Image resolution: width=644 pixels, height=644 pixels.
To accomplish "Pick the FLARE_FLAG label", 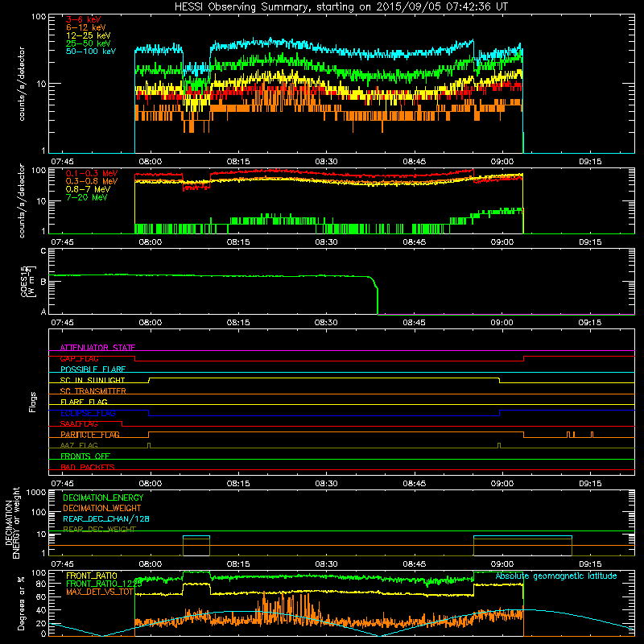I will (x=84, y=402).
